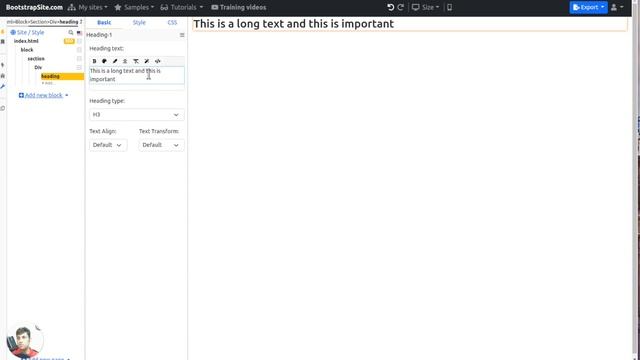Open the Text Align Default dropdown
640x360 pixels.
[108, 145]
